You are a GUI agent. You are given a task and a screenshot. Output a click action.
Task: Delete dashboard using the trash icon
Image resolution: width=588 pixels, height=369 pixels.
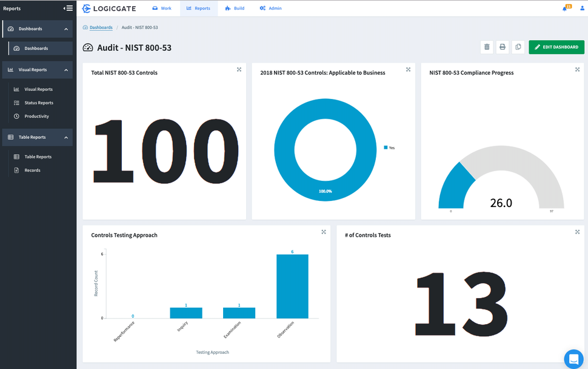pyautogui.click(x=487, y=47)
